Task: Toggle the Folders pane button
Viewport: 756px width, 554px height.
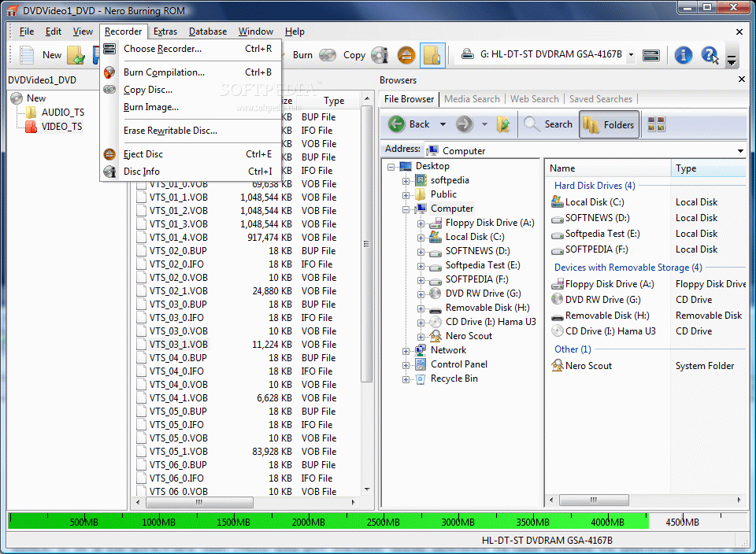Action: coord(610,124)
